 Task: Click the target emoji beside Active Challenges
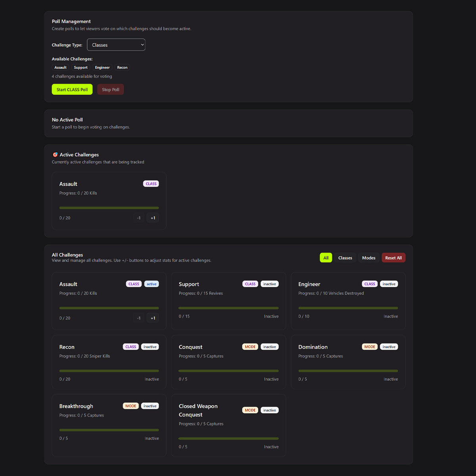click(x=55, y=155)
